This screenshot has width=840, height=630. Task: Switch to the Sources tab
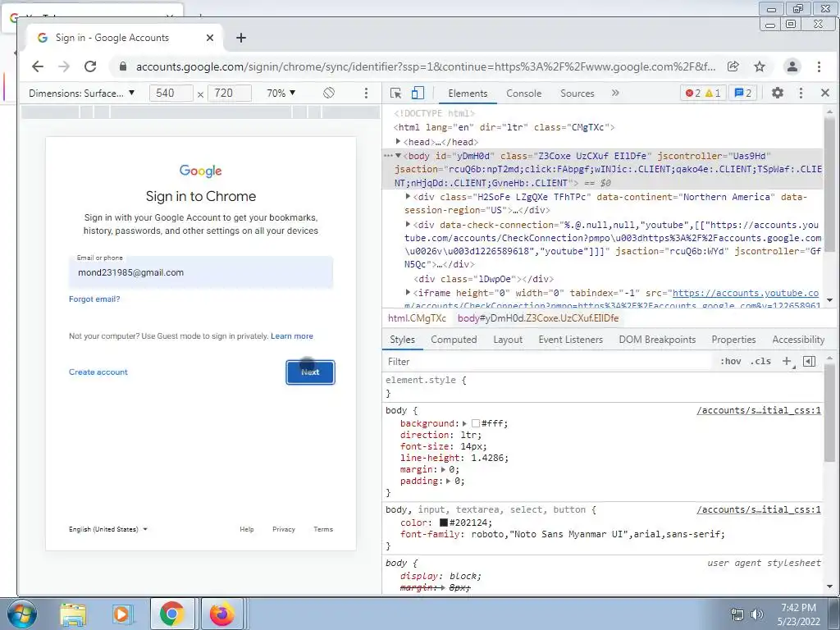tap(577, 94)
